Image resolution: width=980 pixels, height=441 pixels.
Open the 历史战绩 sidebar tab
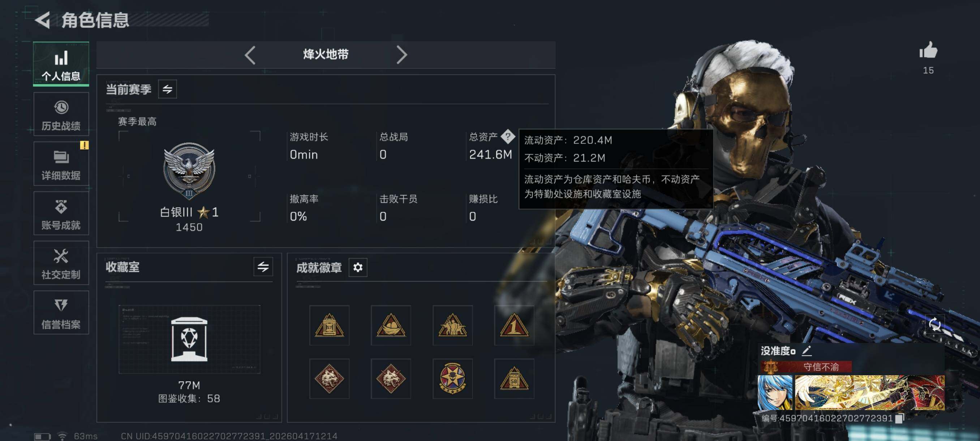61,114
